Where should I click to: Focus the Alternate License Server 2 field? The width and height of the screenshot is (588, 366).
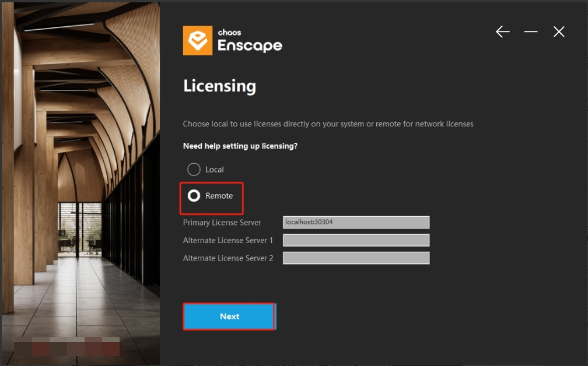tap(356, 258)
